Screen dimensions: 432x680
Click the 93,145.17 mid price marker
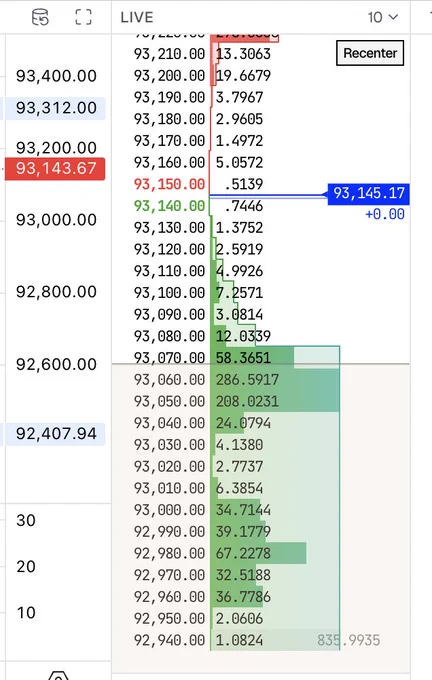(x=368, y=193)
